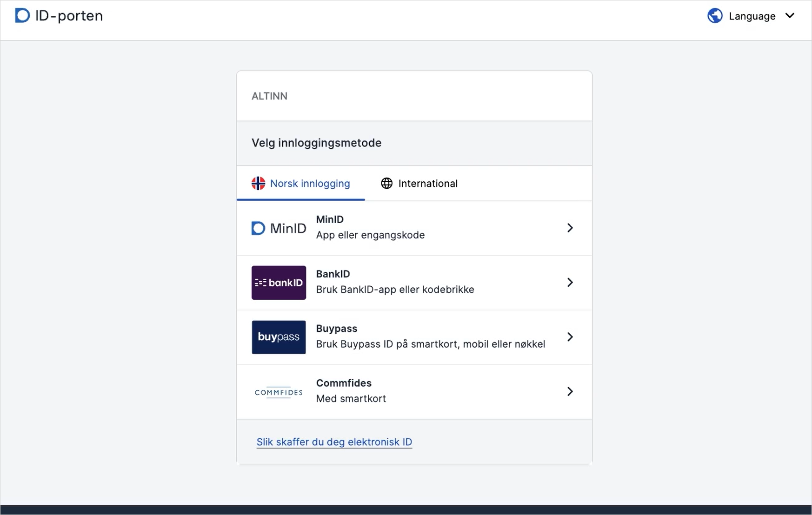The height and width of the screenshot is (515, 812).
Task: Choose 'App eller engangskode' login option
Action: [x=370, y=235]
